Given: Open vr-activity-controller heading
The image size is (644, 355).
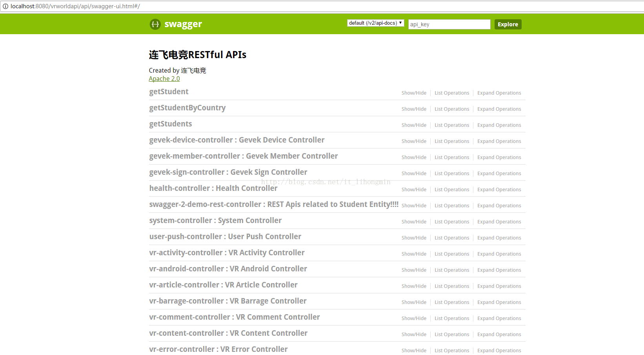Looking at the screenshot, I should pos(227,253).
